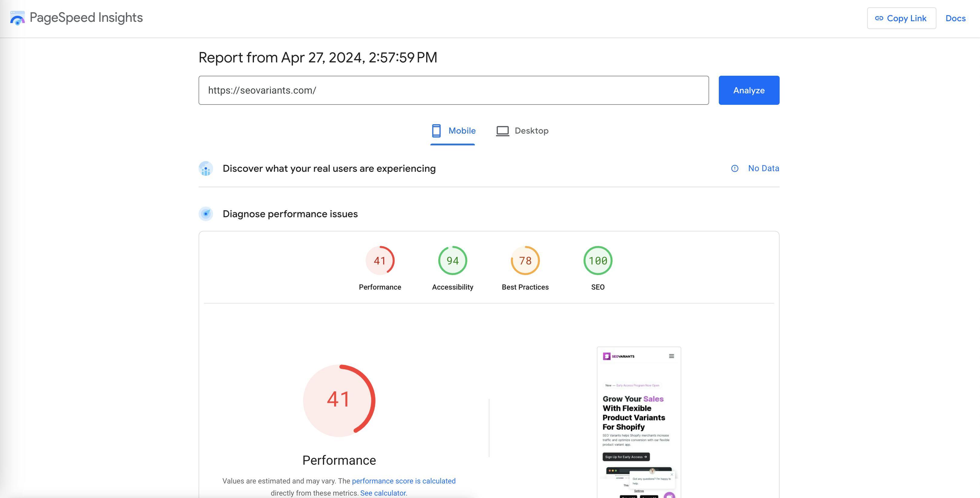The width and height of the screenshot is (980, 498).
Task: Click Sign Up for Early Access in thumbnail
Action: 626,456
